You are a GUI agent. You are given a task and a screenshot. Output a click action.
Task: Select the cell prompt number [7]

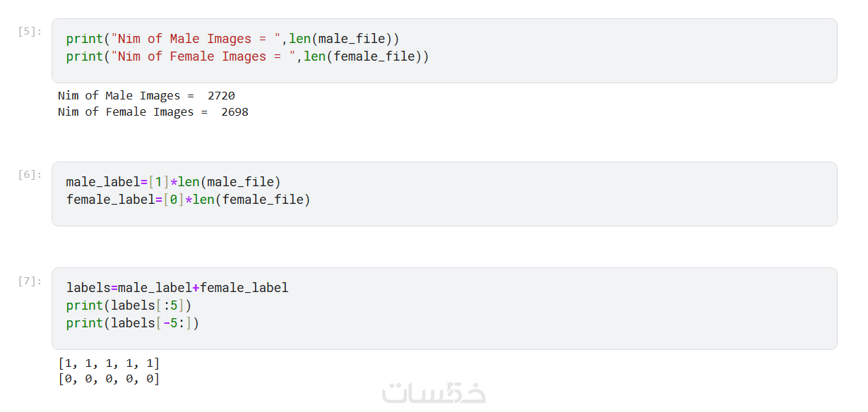pos(30,281)
